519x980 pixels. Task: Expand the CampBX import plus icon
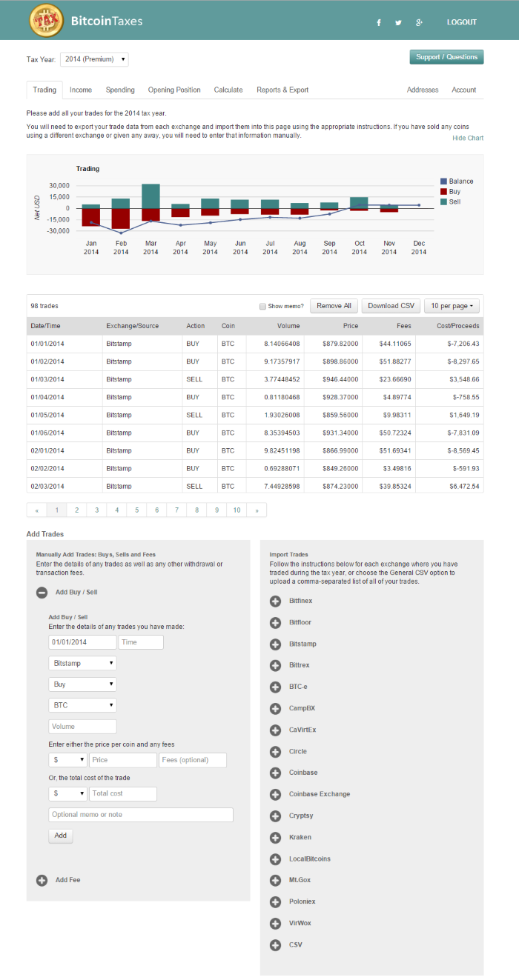click(276, 708)
